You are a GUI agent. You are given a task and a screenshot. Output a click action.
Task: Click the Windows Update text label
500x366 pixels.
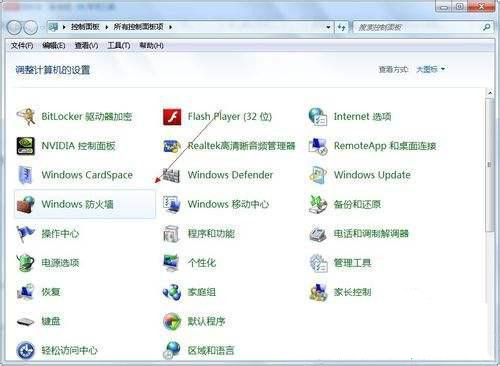tap(372, 175)
